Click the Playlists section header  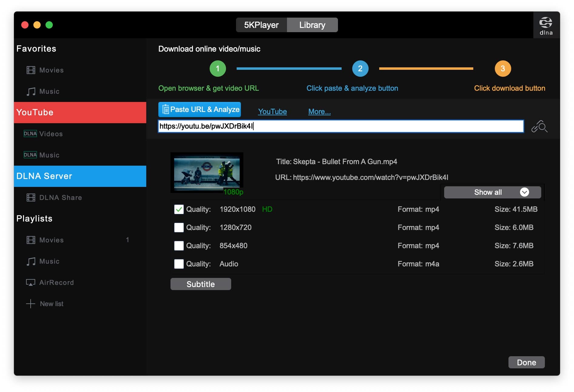click(x=34, y=219)
